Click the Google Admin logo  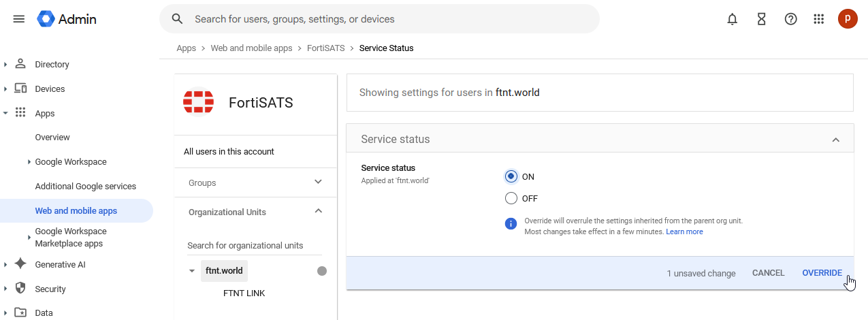pos(67,19)
